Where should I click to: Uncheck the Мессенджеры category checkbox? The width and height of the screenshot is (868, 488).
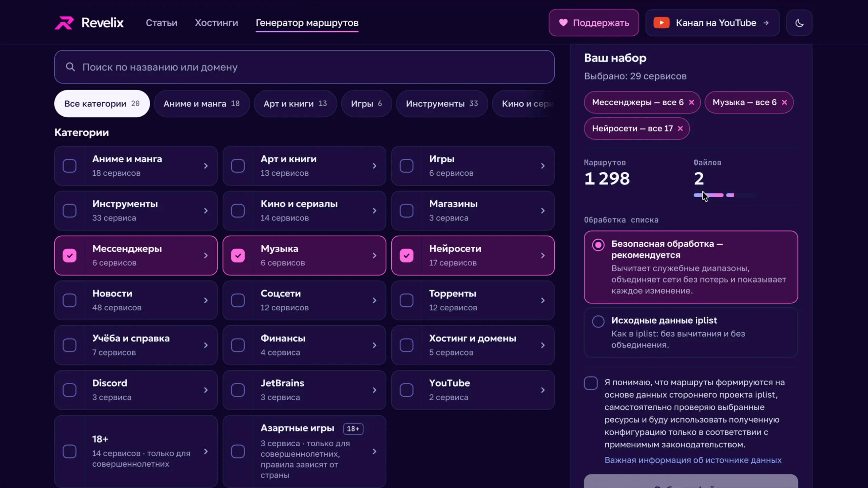pos(70,256)
